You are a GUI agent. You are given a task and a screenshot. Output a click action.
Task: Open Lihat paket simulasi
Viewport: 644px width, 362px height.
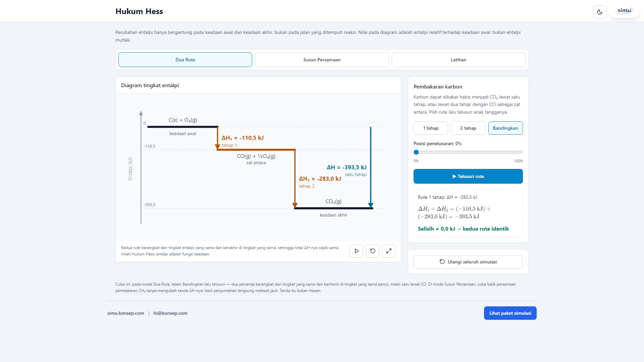(x=510, y=313)
